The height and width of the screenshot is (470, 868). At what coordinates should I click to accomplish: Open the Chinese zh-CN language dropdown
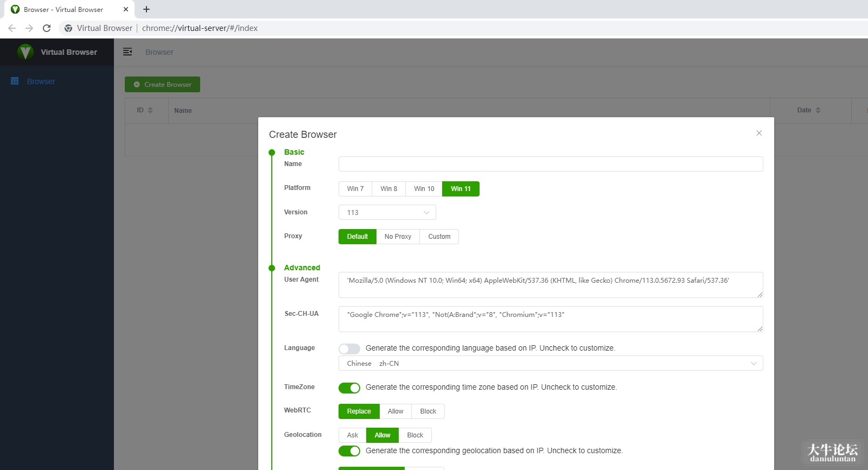tap(551, 363)
